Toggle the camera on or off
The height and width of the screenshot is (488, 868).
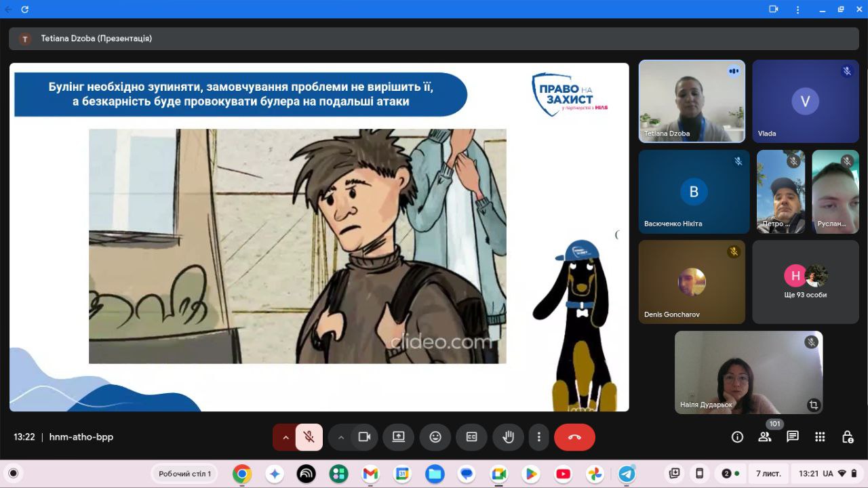364,437
